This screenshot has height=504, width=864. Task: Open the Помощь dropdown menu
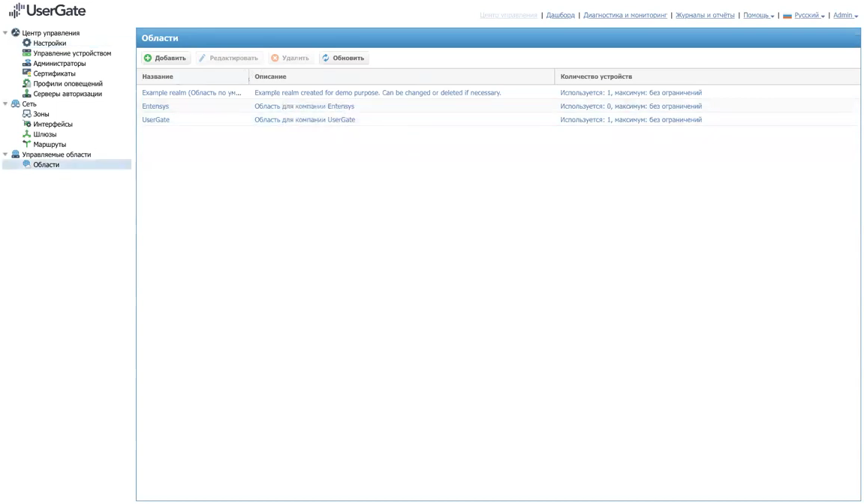click(x=758, y=16)
